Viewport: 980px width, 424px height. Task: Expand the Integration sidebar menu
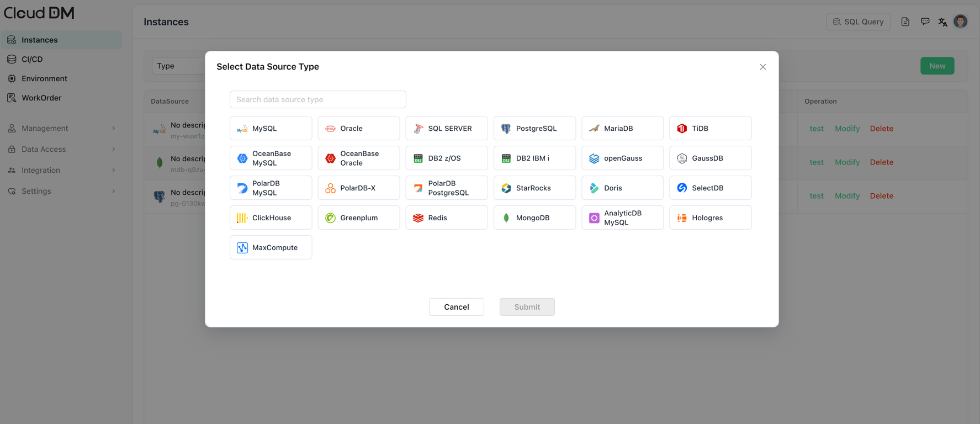61,170
